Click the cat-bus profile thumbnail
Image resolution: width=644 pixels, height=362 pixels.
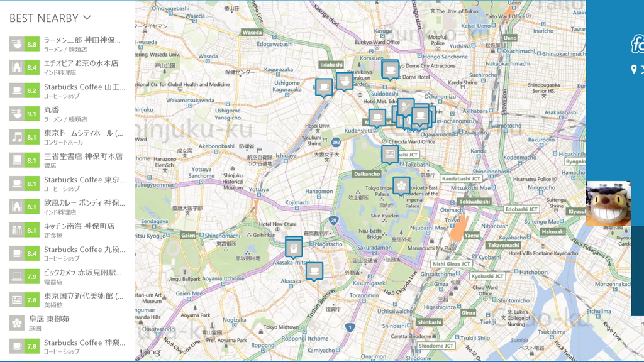[608, 203]
